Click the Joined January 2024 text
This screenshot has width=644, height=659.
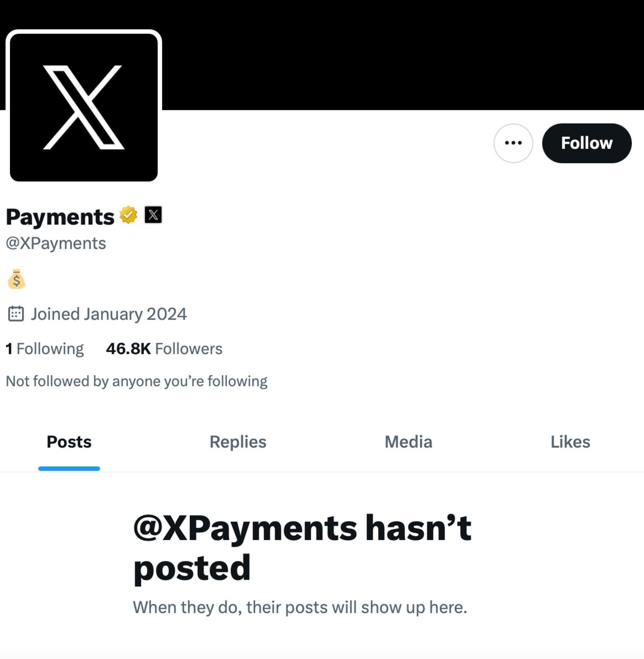(108, 314)
